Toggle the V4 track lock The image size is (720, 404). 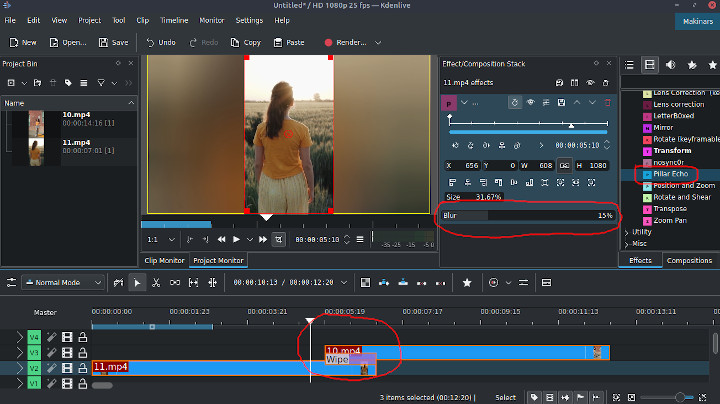[x=83, y=337]
